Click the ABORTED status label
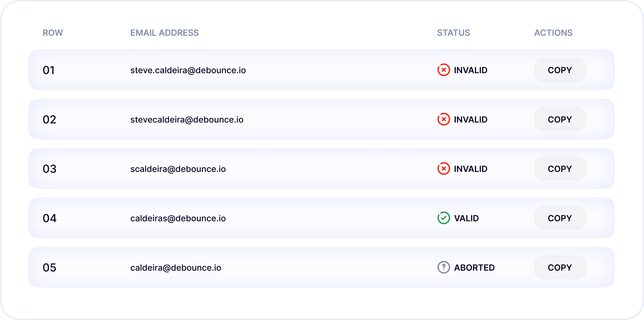This screenshot has width=644, height=320. tap(474, 268)
